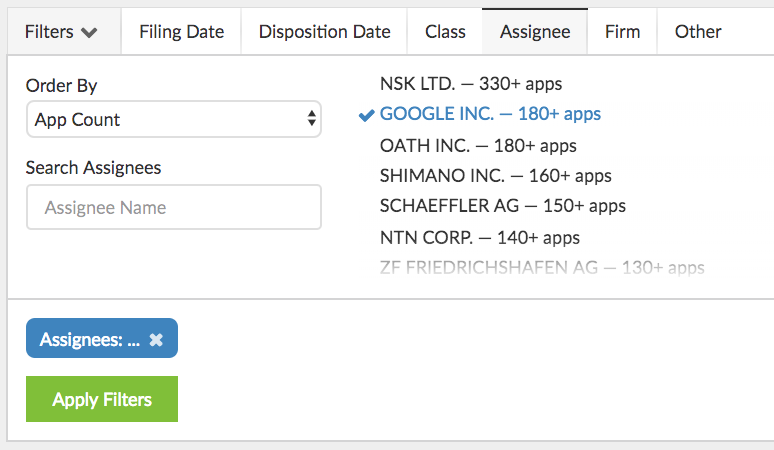Image resolution: width=774 pixels, height=450 pixels.
Task: Deselect GOOGLE INC. assignee
Action: pyautogui.click(x=490, y=114)
